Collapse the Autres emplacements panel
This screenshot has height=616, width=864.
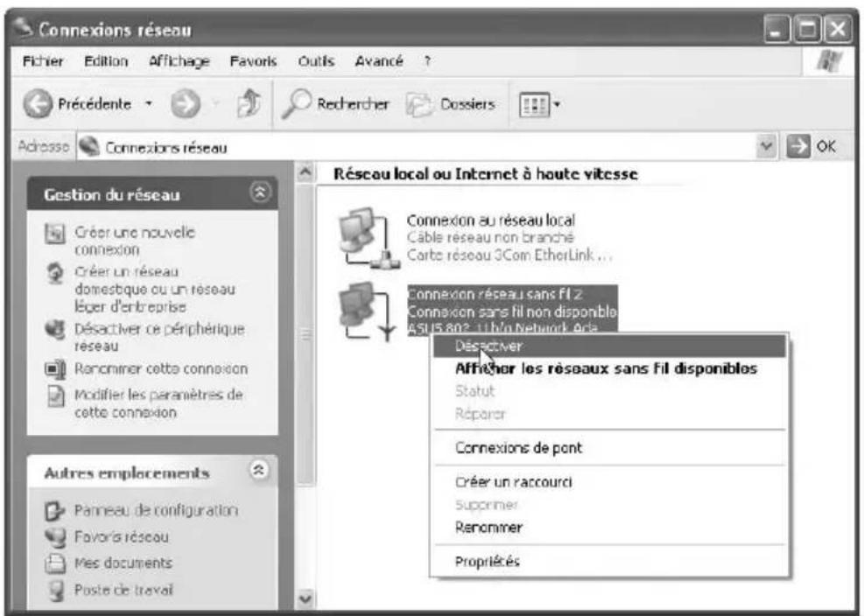259,472
